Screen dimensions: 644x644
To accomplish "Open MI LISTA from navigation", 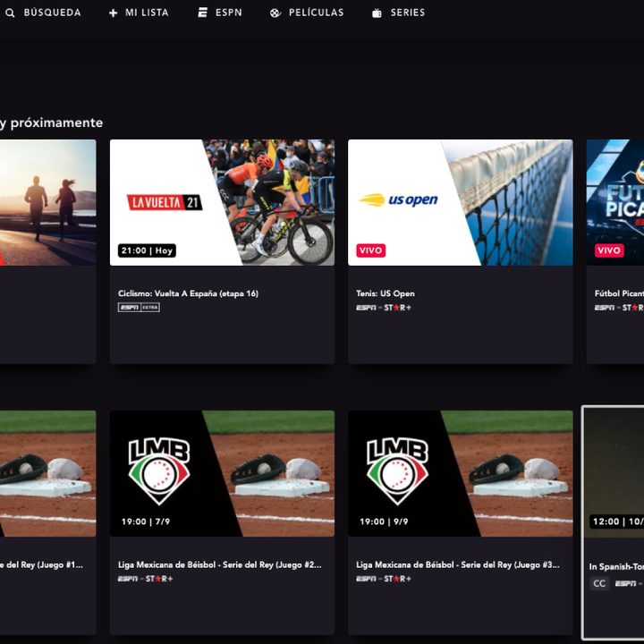I will tap(147, 13).
